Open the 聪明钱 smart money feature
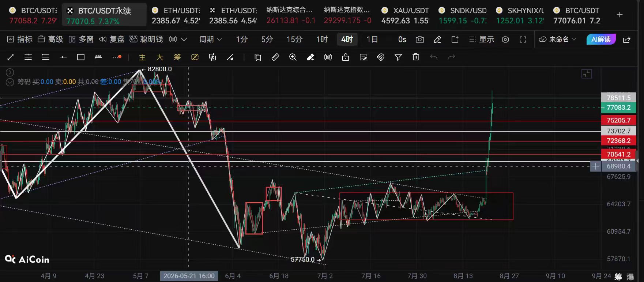The height and width of the screenshot is (282, 644). click(x=146, y=39)
